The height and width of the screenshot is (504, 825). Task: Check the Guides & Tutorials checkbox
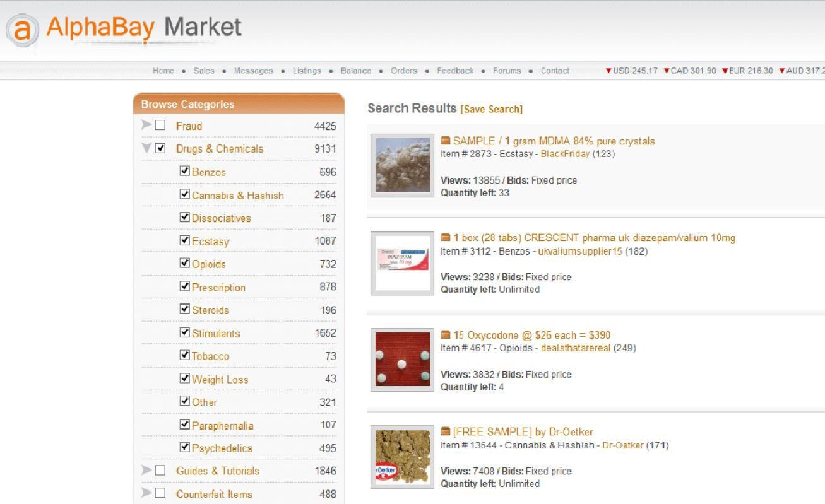point(160,471)
